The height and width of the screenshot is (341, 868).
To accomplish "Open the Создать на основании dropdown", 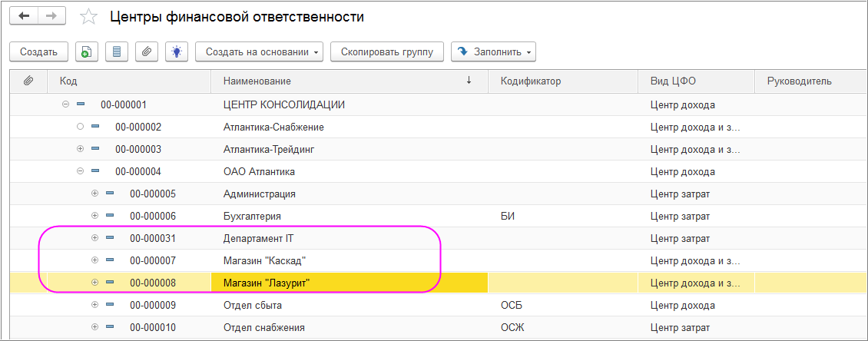I will (259, 52).
